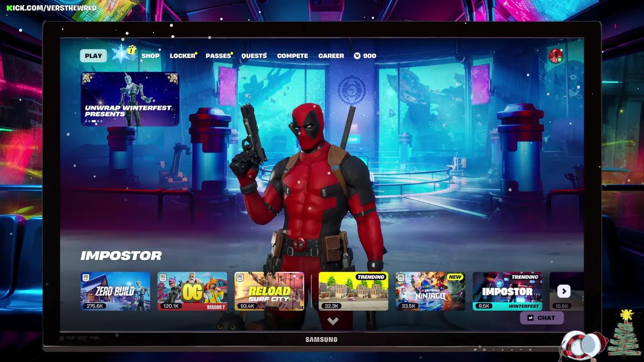Select the Zero Build game tile
The height and width of the screenshot is (362, 644).
click(x=115, y=291)
